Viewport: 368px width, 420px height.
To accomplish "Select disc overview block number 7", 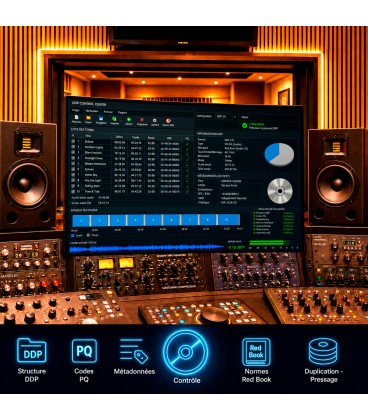I will click(x=189, y=220).
